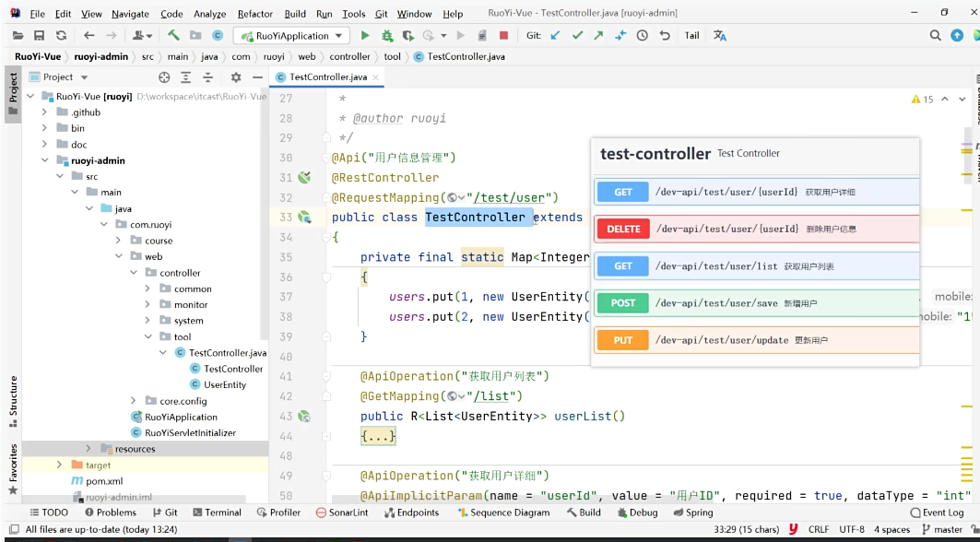
Task: Click the Tail toolbar button
Action: click(x=691, y=36)
